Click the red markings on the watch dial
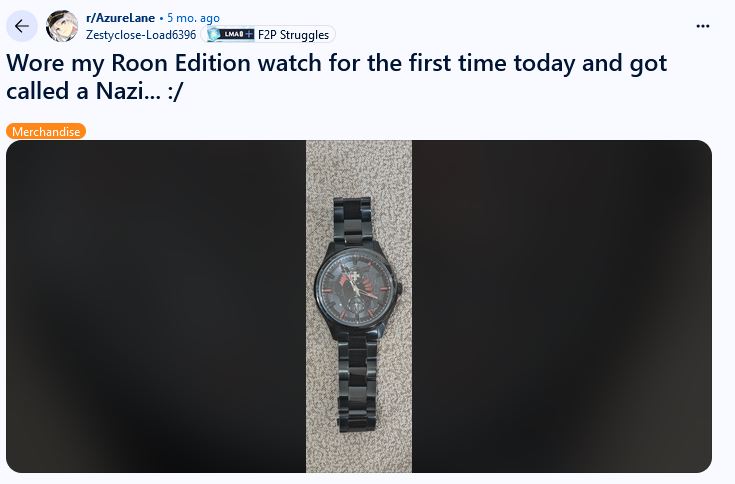The image size is (735, 484). point(345,279)
